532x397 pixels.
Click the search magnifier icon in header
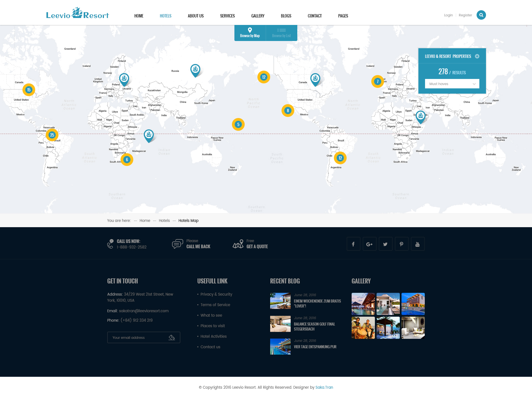(x=481, y=15)
